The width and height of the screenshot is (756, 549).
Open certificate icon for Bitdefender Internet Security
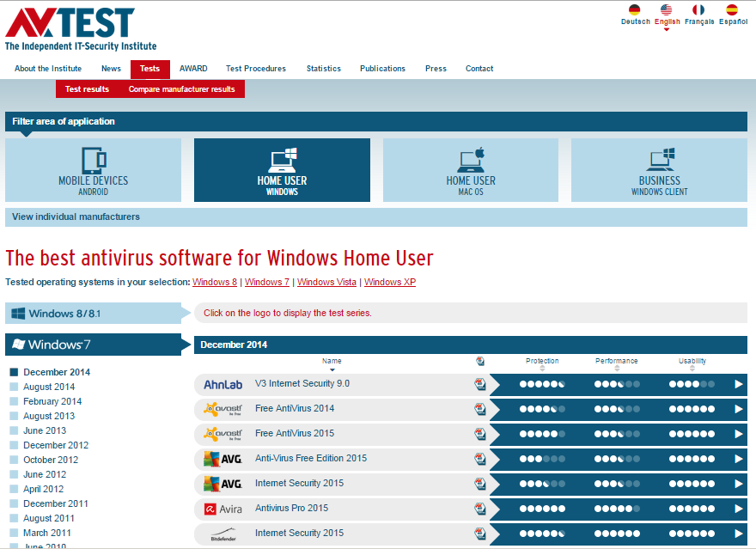click(479, 534)
